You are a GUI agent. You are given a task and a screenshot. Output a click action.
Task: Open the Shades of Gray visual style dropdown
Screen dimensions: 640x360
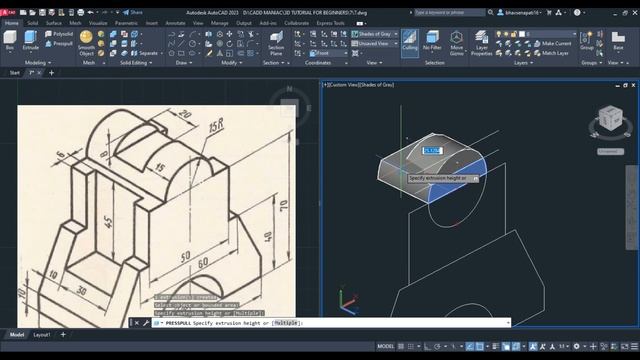coord(375,34)
